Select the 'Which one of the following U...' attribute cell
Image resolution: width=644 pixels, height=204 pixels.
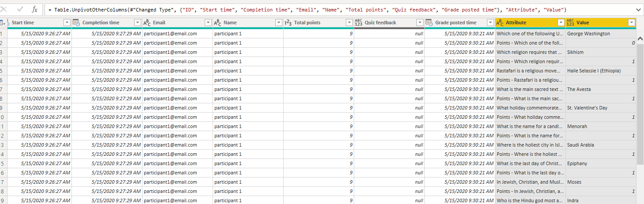point(530,34)
